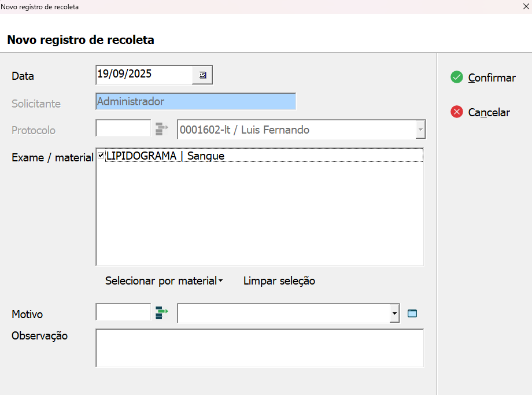The width and height of the screenshot is (532, 395).
Task: Click the Motivo code input field
Action: (123, 312)
